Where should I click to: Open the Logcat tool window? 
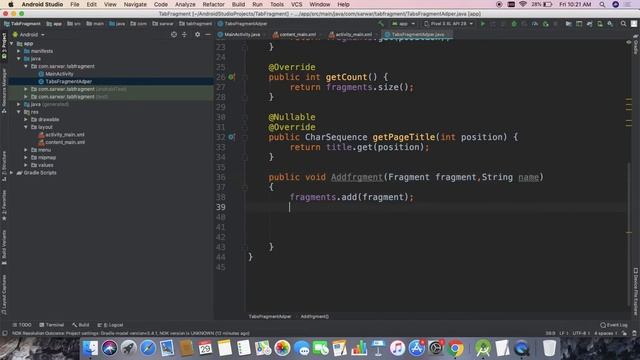coord(110,325)
